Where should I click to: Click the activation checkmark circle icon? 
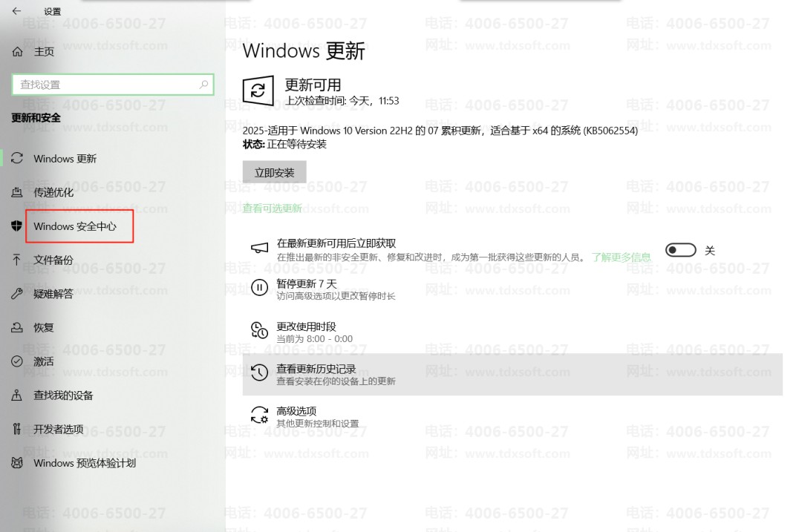[17, 361]
